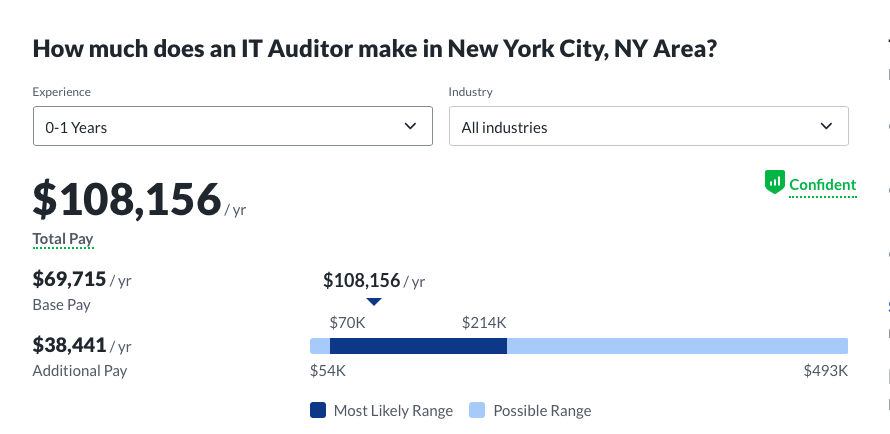This screenshot has width=890, height=434.
Task: Click the $70K range label
Action: tap(346, 323)
